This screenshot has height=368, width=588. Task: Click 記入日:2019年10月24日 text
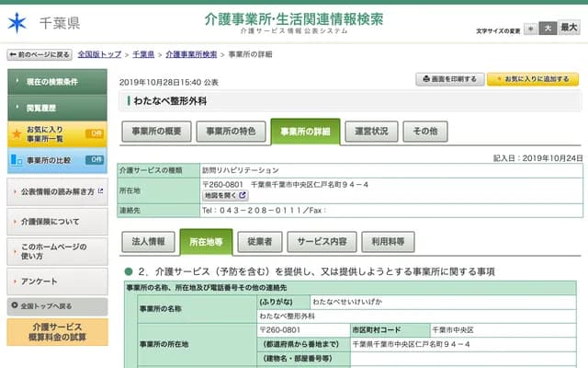(537, 158)
